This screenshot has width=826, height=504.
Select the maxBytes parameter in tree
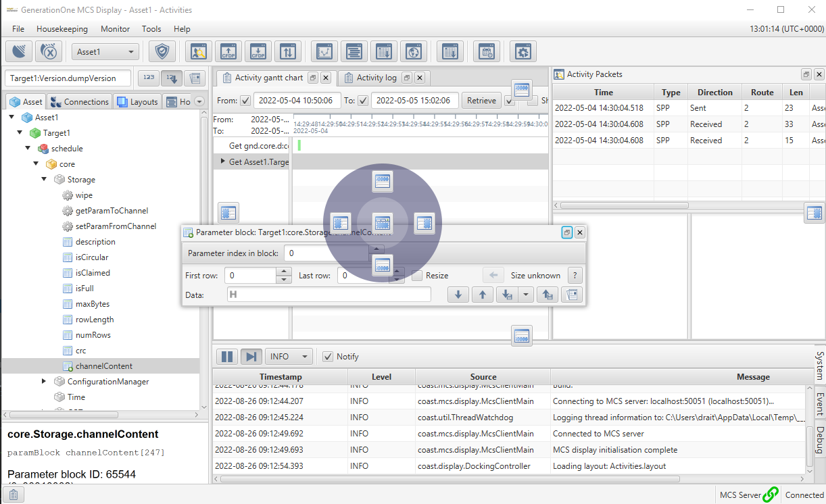coord(93,304)
